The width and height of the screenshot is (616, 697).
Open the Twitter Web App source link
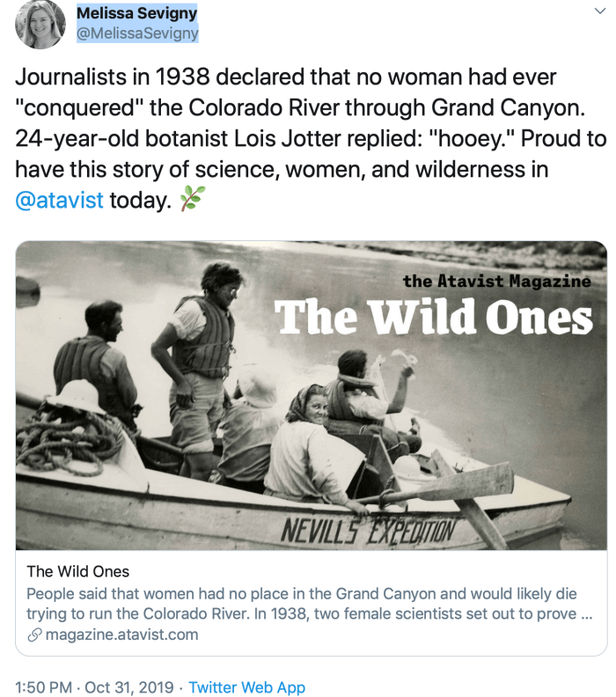(x=247, y=687)
